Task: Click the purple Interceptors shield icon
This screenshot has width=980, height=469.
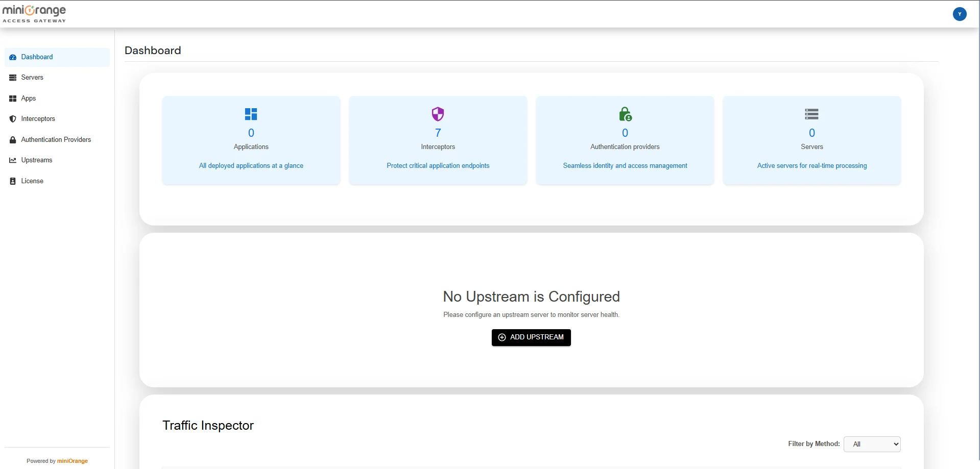Action: [x=438, y=114]
